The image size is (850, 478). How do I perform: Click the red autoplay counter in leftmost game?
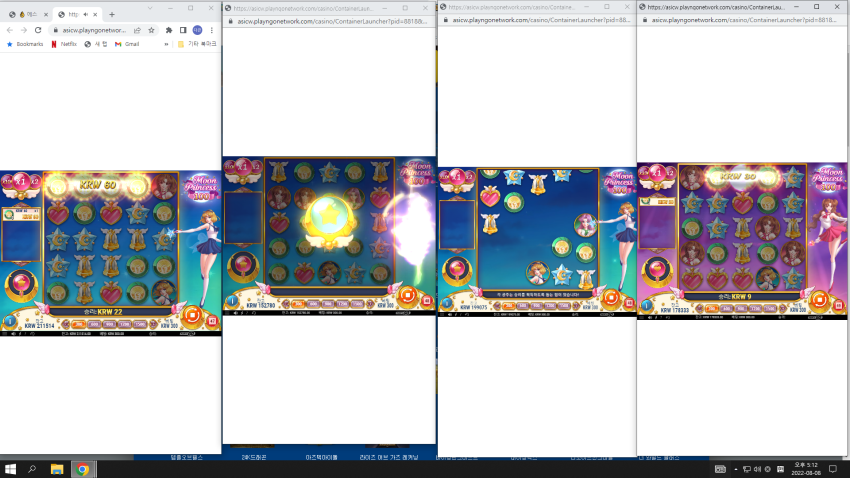(x=212, y=321)
